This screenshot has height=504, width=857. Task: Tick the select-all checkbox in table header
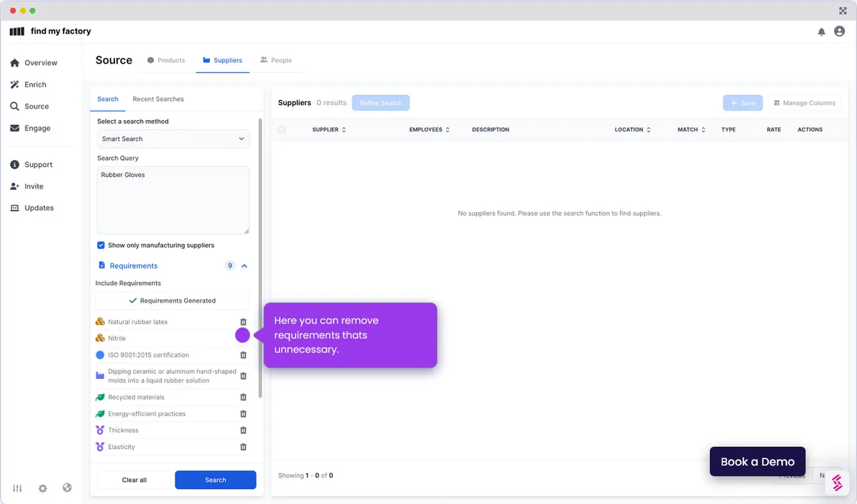[x=281, y=130]
